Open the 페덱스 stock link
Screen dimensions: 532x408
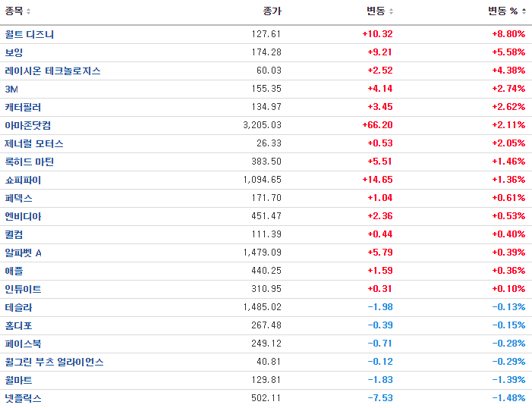[18, 199]
